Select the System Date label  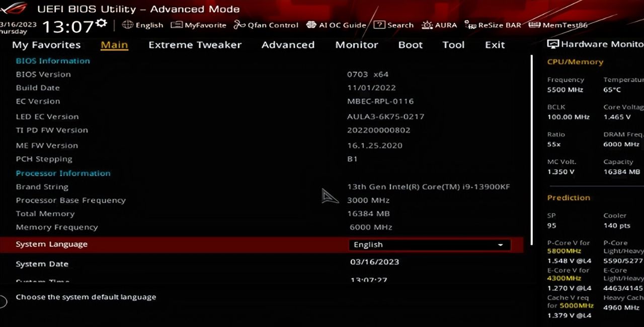click(42, 264)
